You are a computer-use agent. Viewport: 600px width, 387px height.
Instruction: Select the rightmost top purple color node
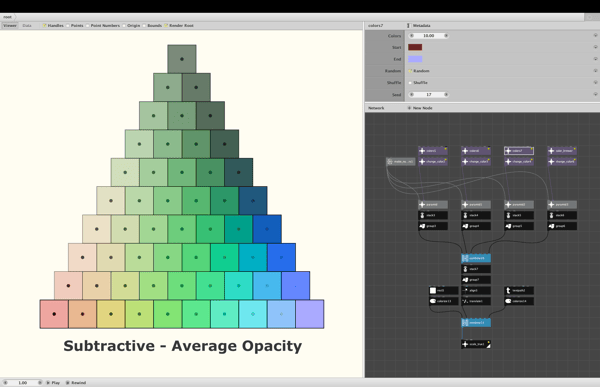562,151
